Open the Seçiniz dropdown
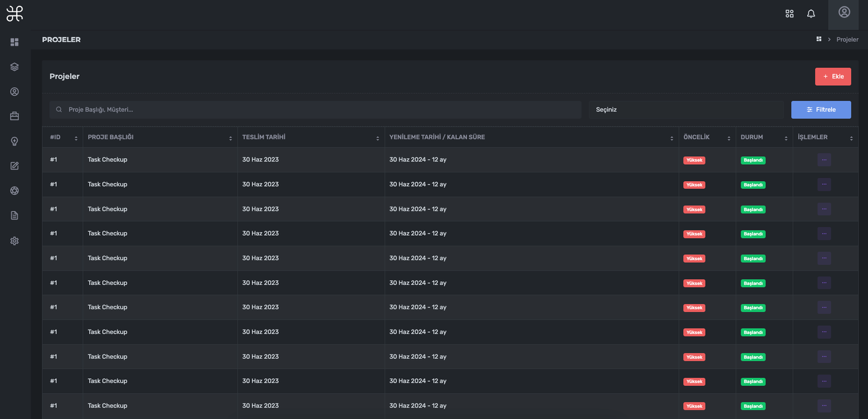 (686, 109)
